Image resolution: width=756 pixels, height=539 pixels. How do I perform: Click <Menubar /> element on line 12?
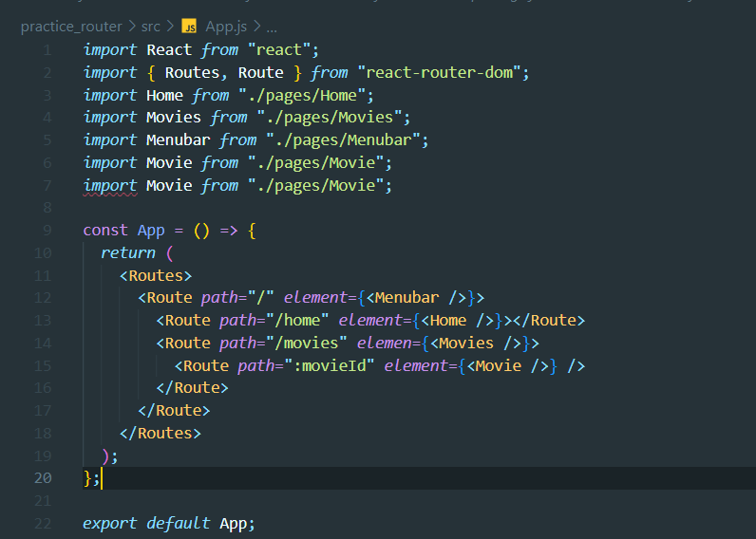[x=416, y=298]
